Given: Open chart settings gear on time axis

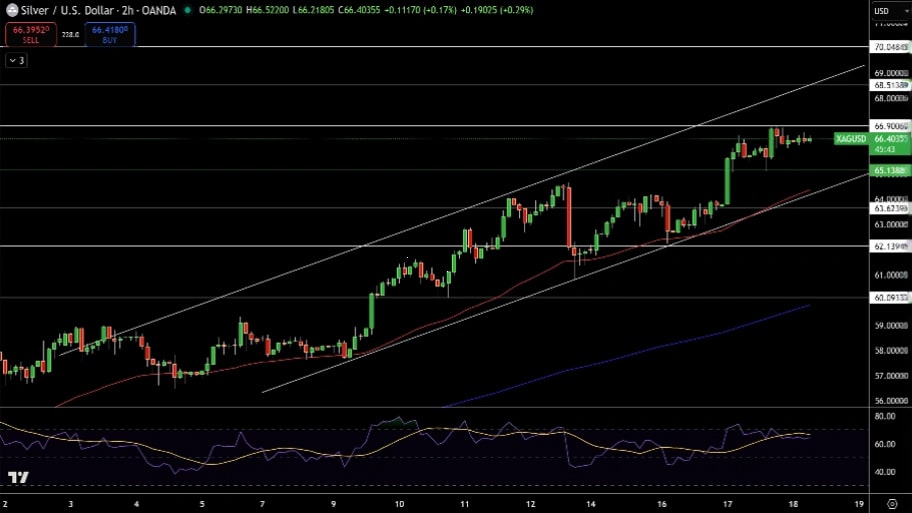Looking at the screenshot, I should click(890, 504).
